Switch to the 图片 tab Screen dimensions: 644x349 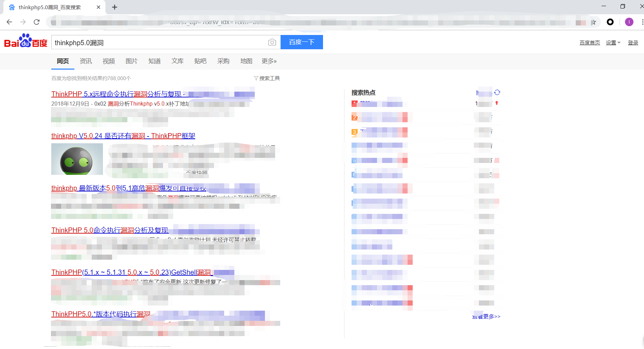point(131,61)
